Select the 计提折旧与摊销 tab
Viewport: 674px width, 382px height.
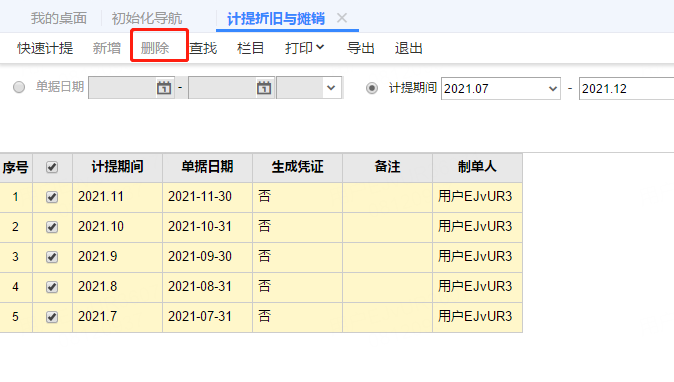[276, 19]
